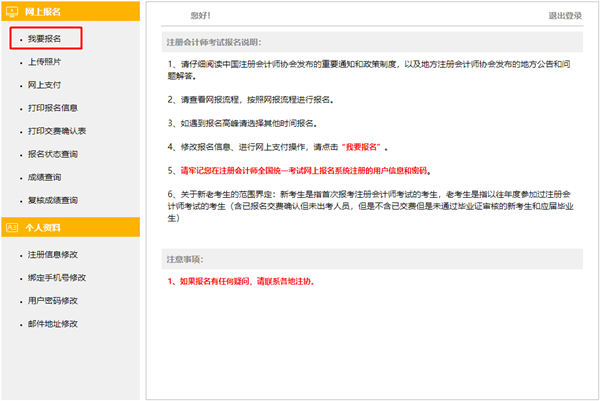Open 复核成绩查询 menu item

coord(50,201)
